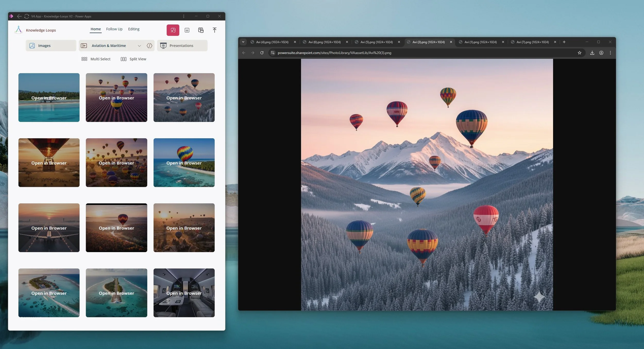Switch to the Follow Up tab
644x349 pixels.
tap(114, 29)
